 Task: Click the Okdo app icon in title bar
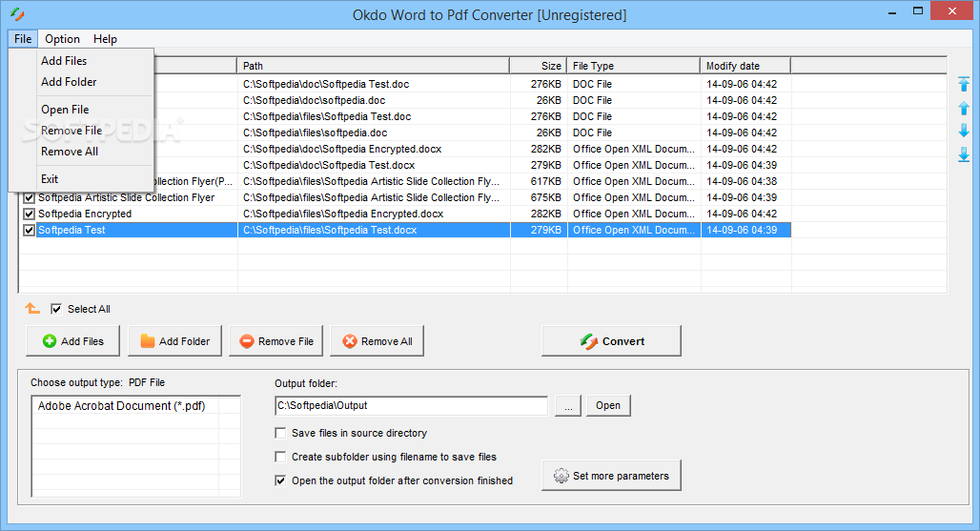[17, 13]
